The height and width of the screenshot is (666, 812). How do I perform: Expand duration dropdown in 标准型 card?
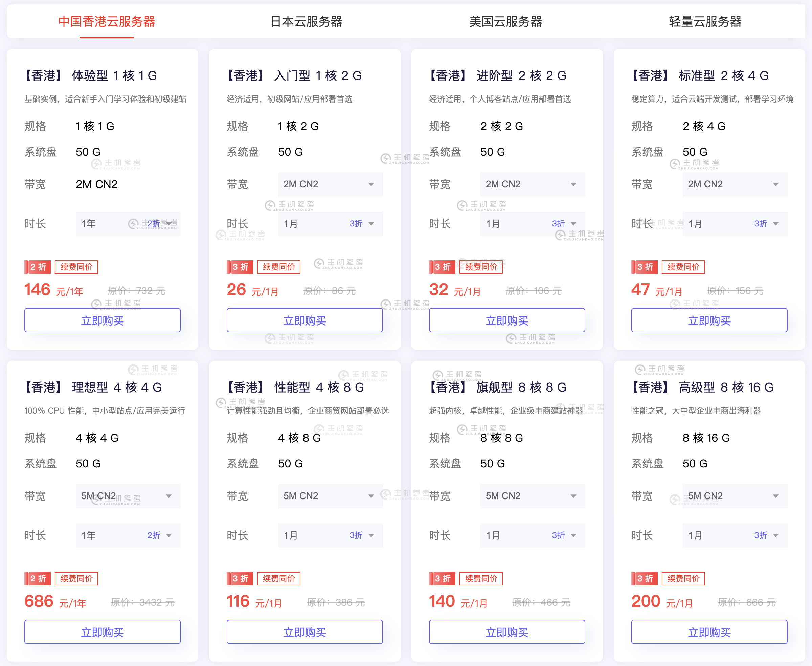click(x=735, y=224)
